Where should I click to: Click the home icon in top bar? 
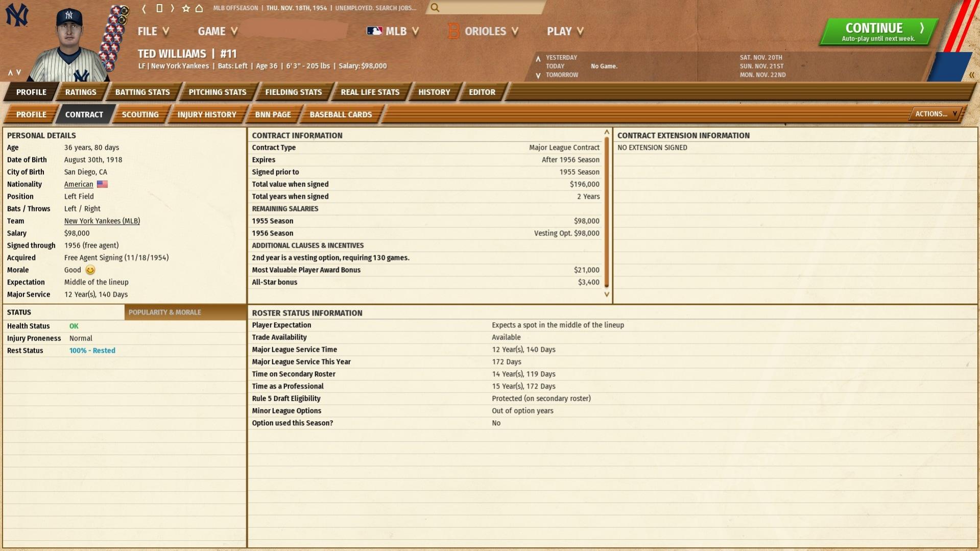pos(199,8)
